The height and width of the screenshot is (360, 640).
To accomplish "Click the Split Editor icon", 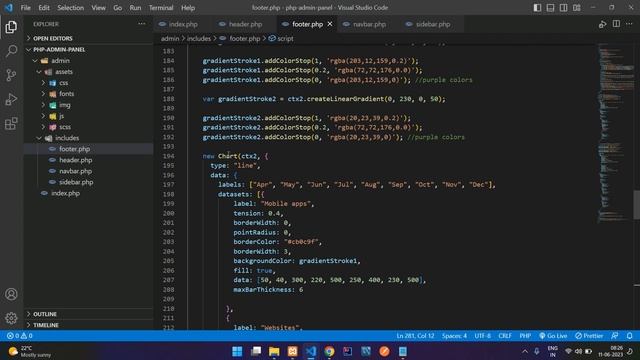I will 616,24.
